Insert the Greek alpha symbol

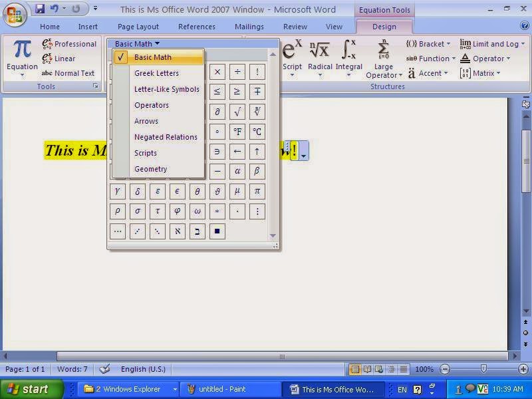(x=237, y=172)
